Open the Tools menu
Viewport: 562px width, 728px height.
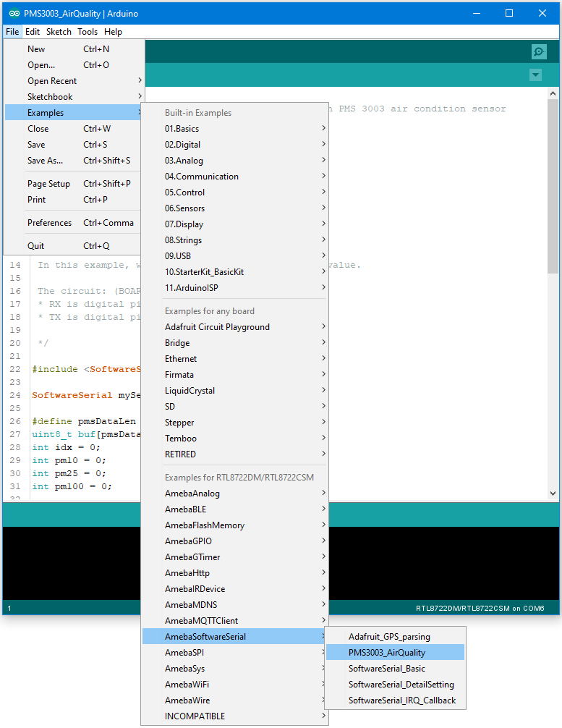tap(88, 32)
